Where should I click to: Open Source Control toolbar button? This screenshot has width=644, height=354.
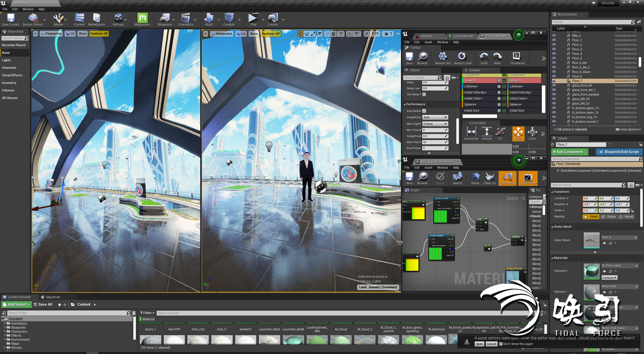33,20
